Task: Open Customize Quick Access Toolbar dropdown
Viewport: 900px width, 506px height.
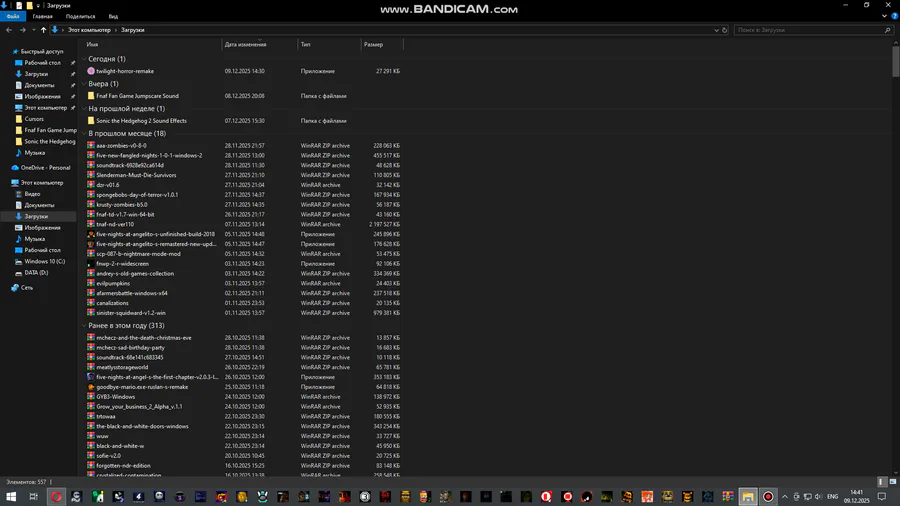Action: pos(38,5)
